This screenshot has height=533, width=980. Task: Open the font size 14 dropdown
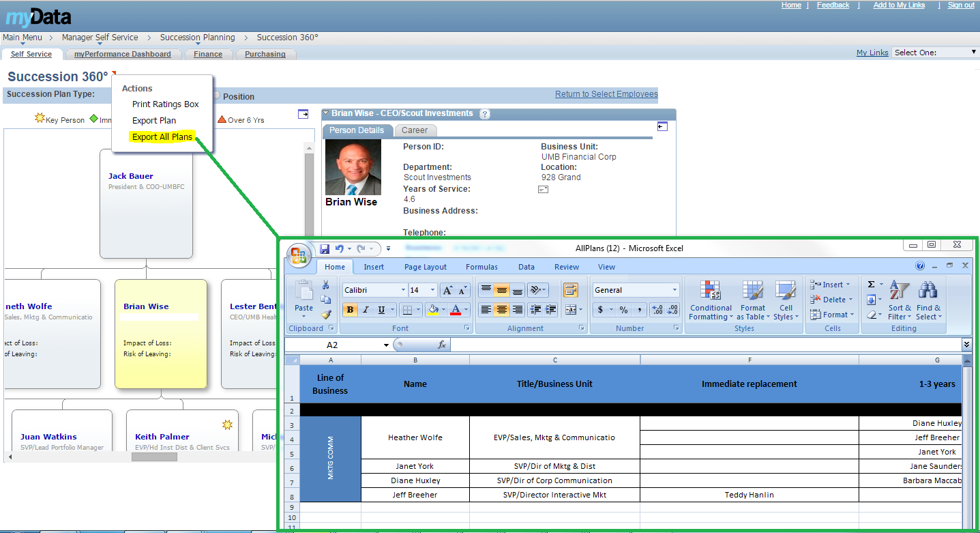pyautogui.click(x=432, y=290)
